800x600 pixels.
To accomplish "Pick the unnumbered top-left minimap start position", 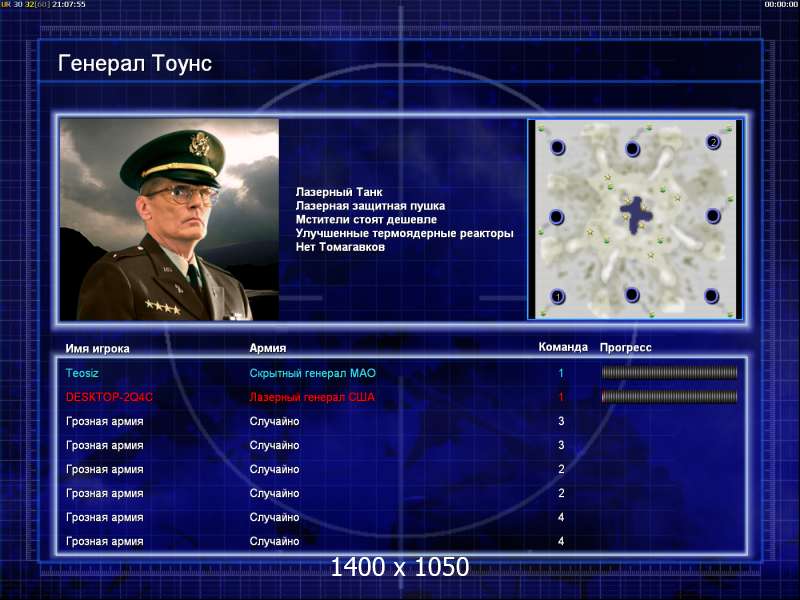I will [558, 148].
